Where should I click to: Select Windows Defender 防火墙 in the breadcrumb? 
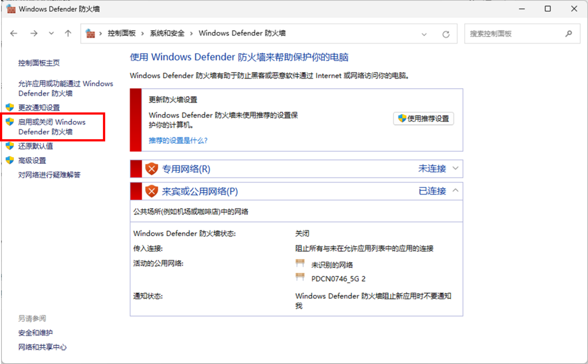[x=242, y=33]
